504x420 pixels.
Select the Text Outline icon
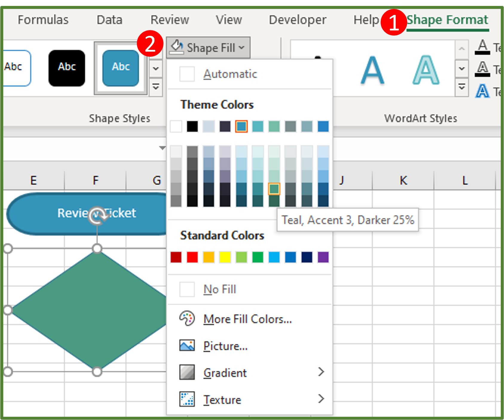pos(483,68)
